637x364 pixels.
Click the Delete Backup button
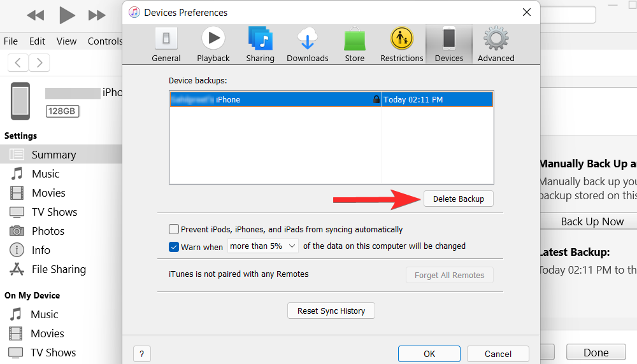click(x=458, y=199)
